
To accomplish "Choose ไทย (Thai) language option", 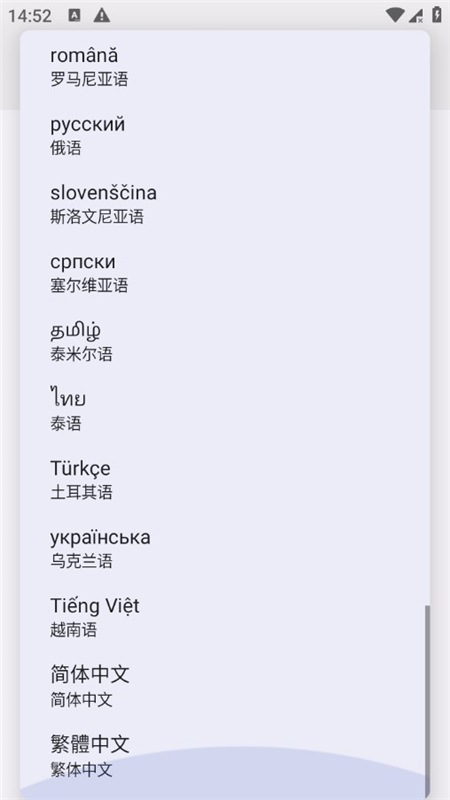I will pos(225,411).
